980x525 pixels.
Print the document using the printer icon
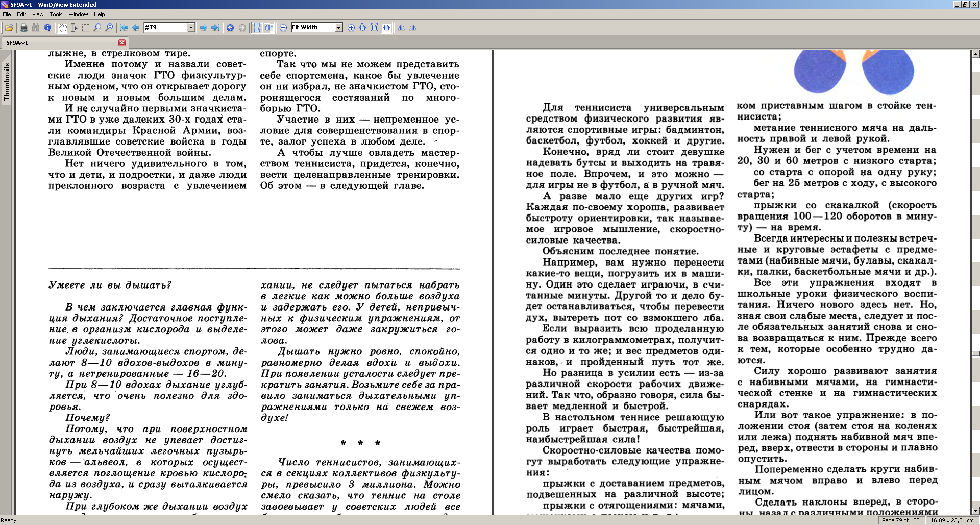point(24,28)
